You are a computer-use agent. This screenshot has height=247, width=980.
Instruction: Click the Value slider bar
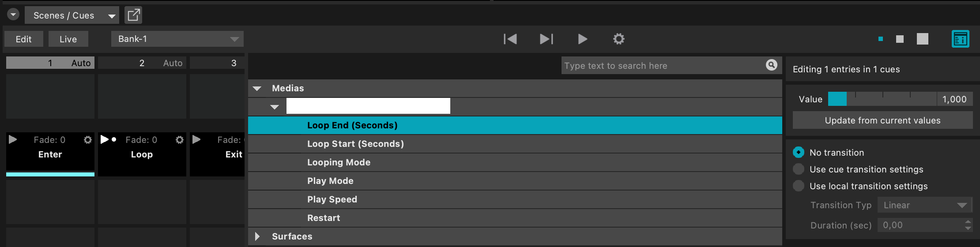(x=882, y=99)
